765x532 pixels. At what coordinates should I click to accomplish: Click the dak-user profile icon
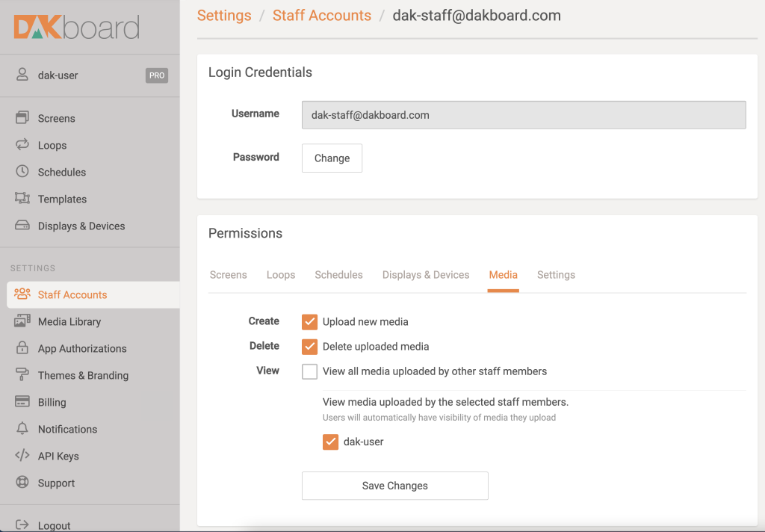tap(22, 75)
